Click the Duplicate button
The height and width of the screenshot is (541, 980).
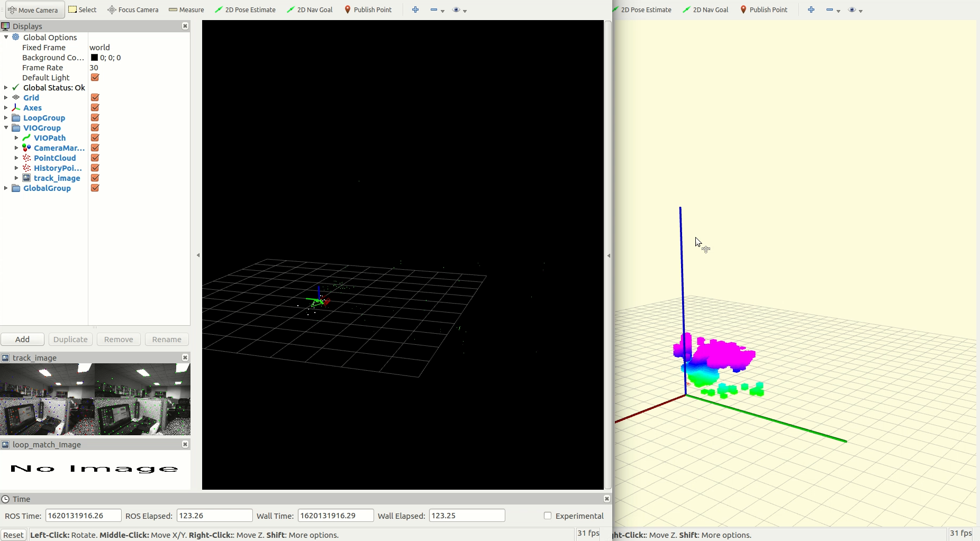pos(70,339)
